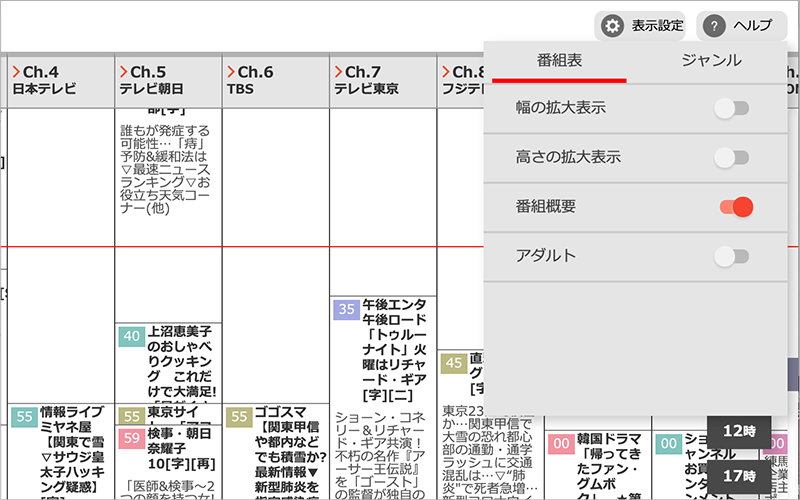Switch to the ジャンル tab

tap(711, 60)
